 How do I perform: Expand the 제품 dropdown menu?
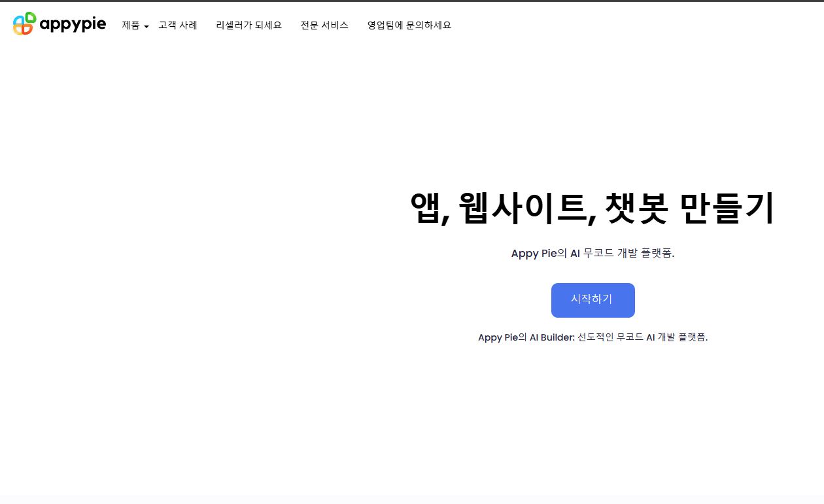(x=135, y=25)
